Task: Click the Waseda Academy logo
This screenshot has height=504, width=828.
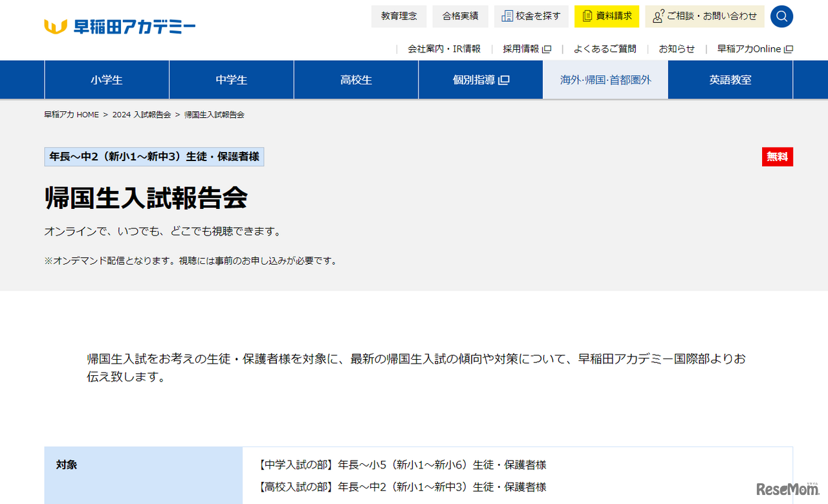Action: coord(120,27)
